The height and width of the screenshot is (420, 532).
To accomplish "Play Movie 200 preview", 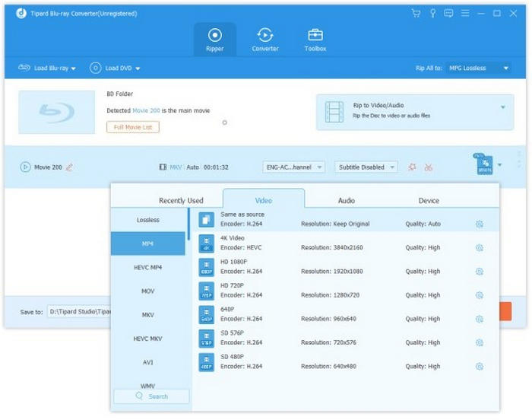I will [25, 167].
